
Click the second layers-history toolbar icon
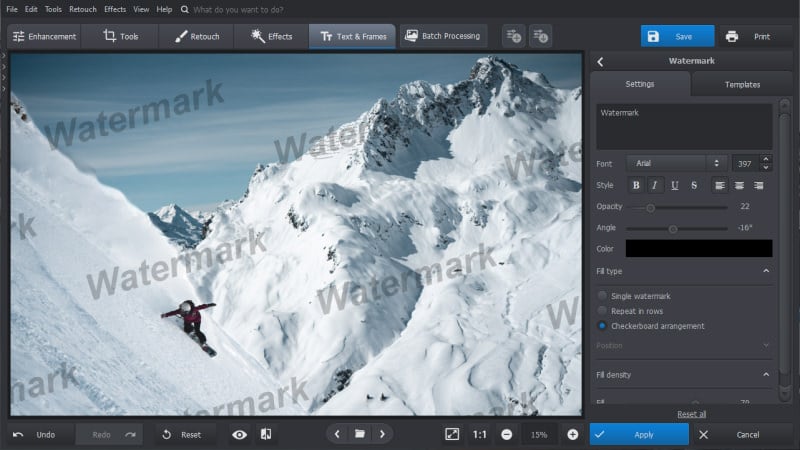(x=540, y=36)
